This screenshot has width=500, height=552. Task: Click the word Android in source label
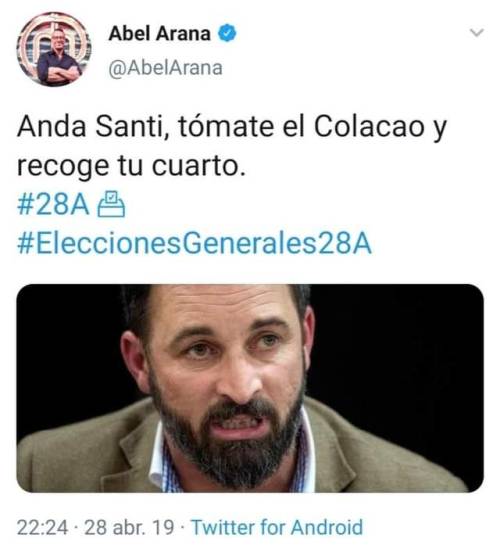pyautogui.click(x=327, y=527)
